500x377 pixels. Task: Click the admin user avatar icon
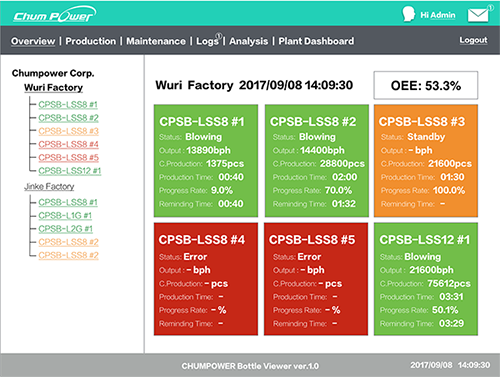[x=408, y=14]
